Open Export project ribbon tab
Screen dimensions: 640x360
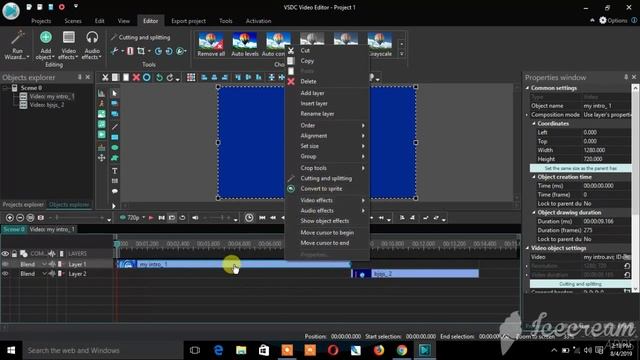coord(188,21)
